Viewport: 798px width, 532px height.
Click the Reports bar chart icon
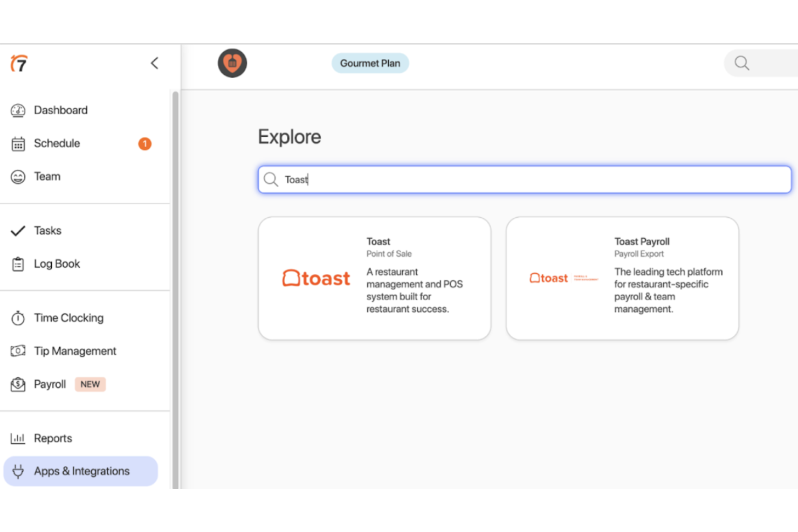(18, 438)
